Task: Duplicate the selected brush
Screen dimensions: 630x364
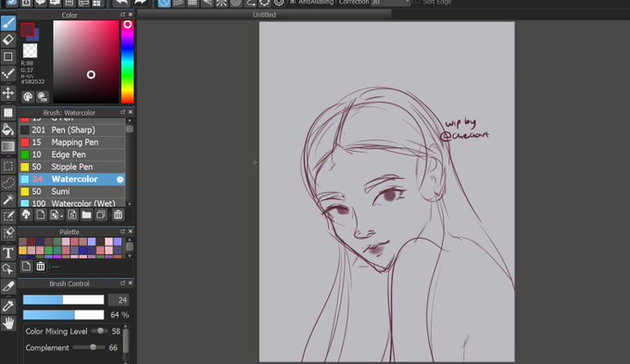Action: tap(101, 215)
